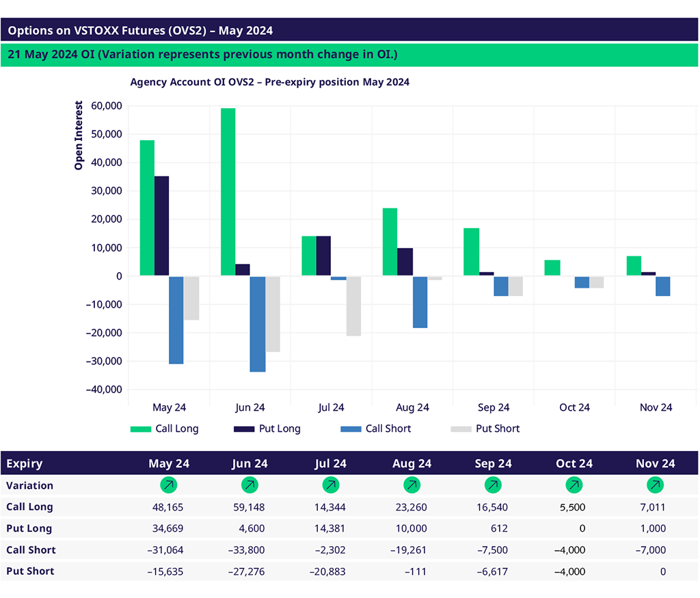Click the Jun 24 Call Long green bar
700x598 pixels.
(228, 191)
